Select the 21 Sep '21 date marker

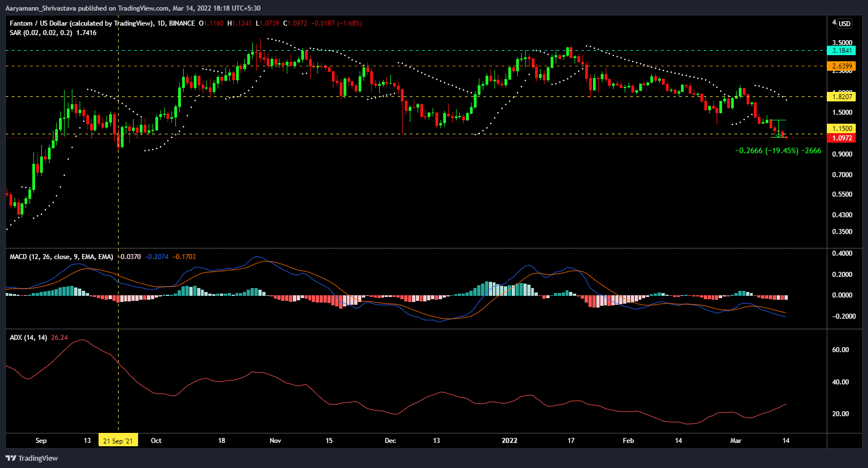coord(118,441)
